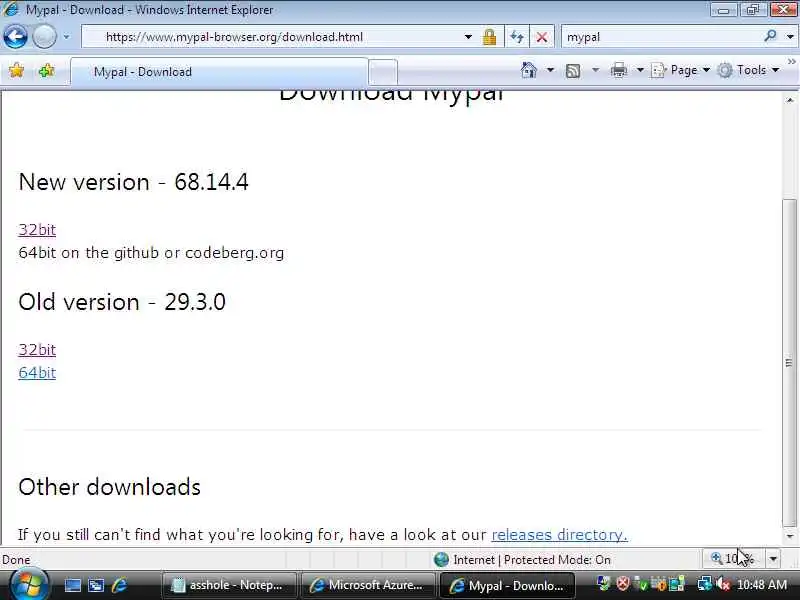Click the page scrollbar up arrow
The image size is (800, 600).
(x=790, y=100)
